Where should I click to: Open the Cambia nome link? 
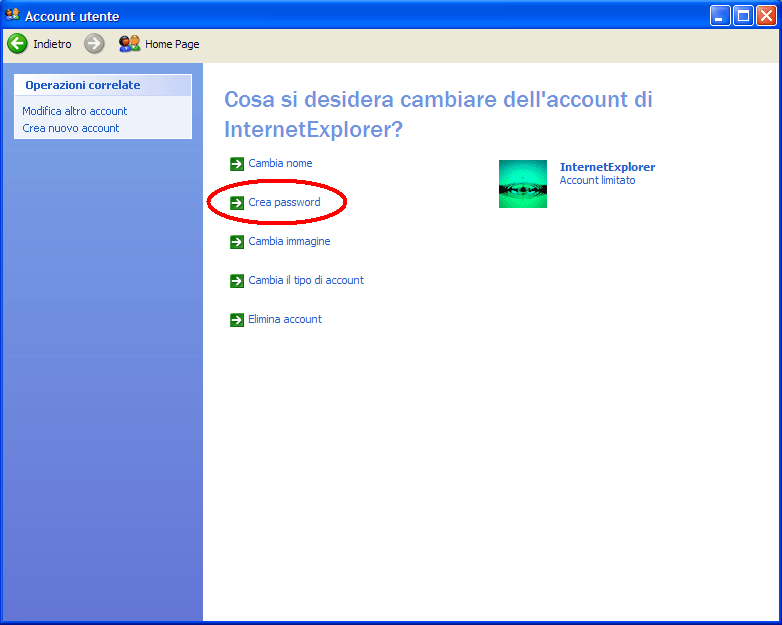[x=280, y=163]
